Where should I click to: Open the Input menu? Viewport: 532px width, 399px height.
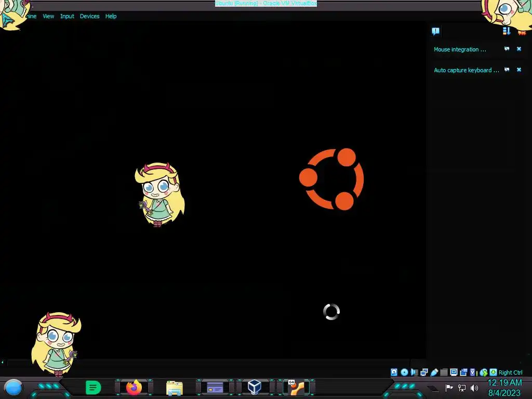pyautogui.click(x=67, y=16)
